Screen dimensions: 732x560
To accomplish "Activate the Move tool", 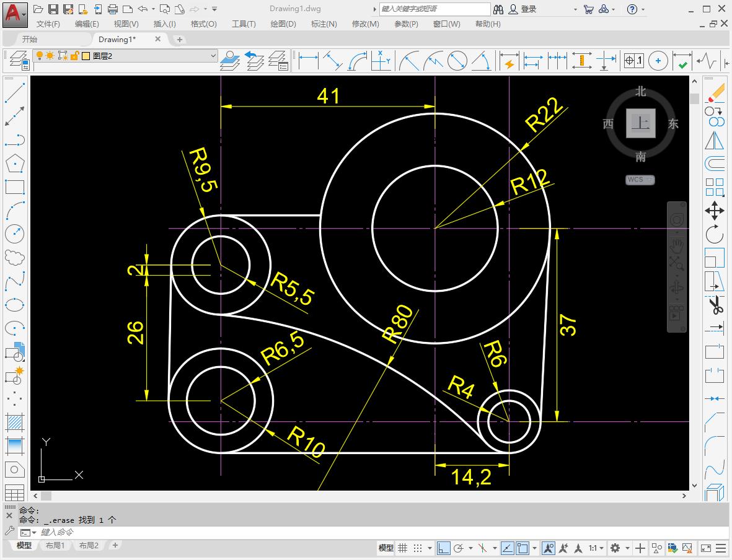I will point(715,211).
